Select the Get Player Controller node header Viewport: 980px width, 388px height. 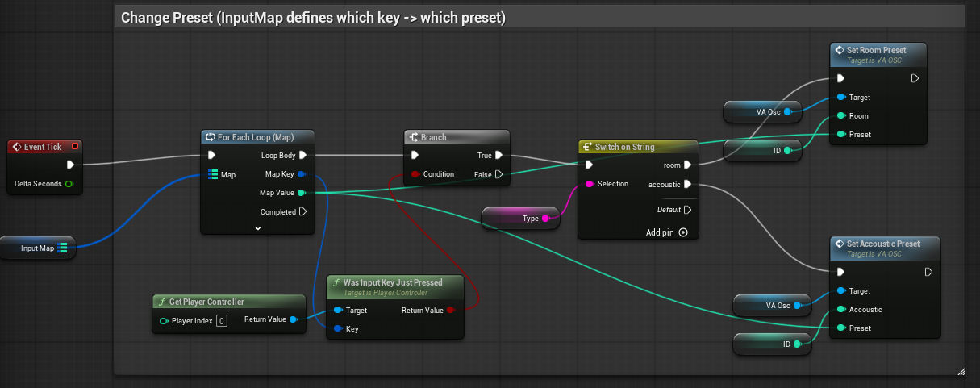pos(229,302)
